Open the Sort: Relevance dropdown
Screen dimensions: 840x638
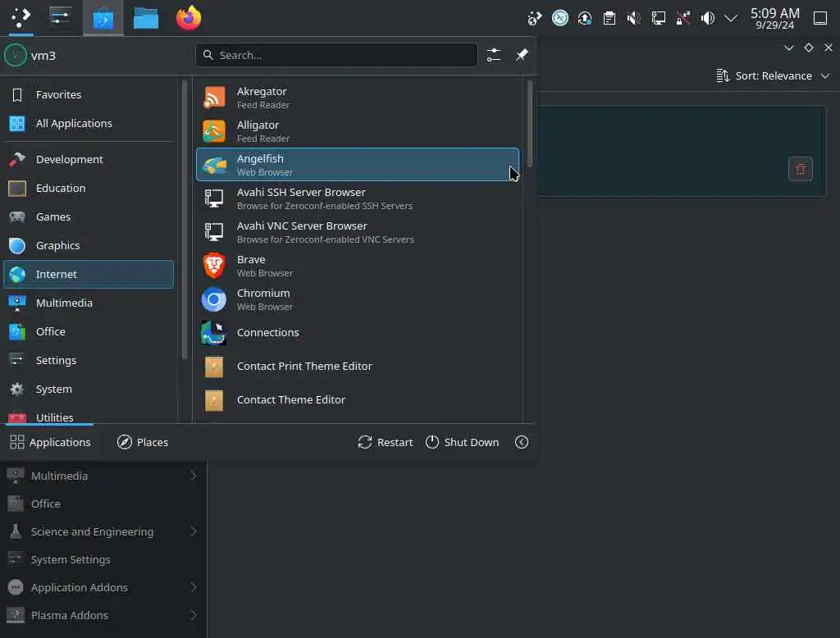774,76
